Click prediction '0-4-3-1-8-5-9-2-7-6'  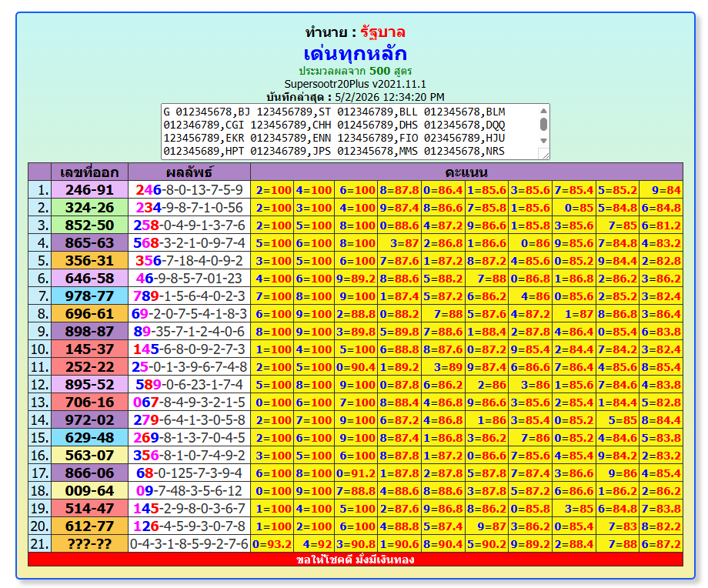tap(189, 543)
